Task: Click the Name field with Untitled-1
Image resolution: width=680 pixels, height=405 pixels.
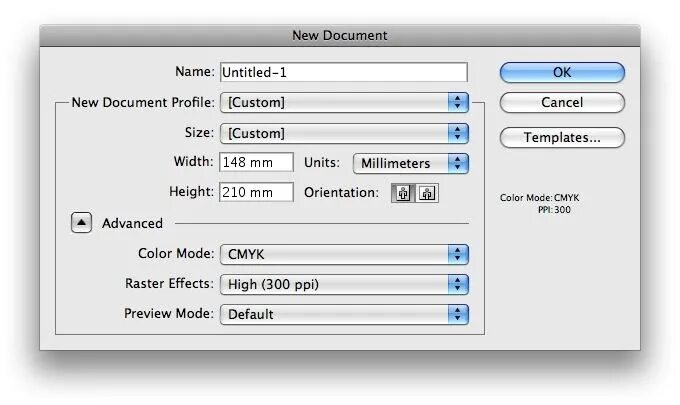Action: (344, 72)
